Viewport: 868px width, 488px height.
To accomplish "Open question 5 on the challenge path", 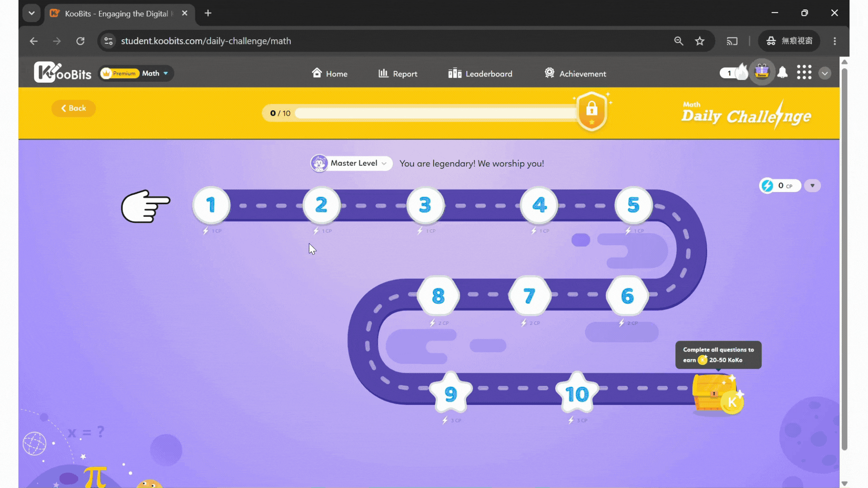I will pos(633,205).
